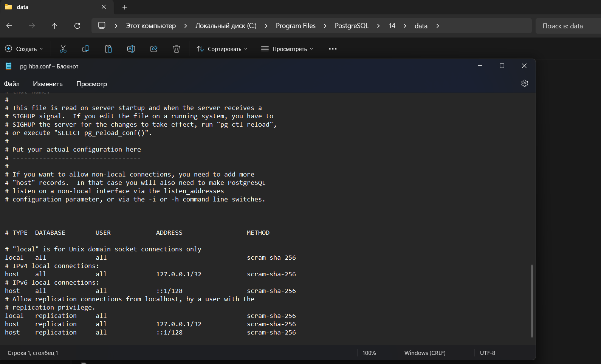
Task: Open the Просмотреть view options dropdown
Action: click(x=287, y=49)
